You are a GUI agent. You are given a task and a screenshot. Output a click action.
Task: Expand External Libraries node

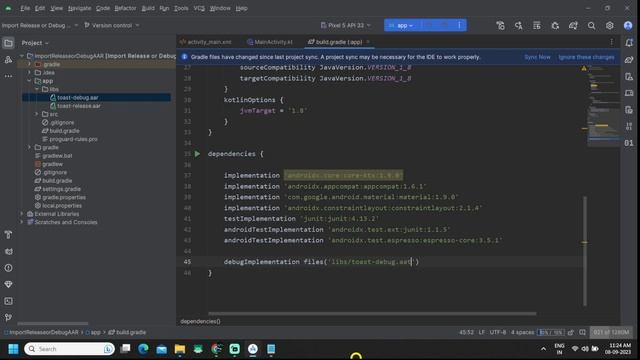click(x=22, y=214)
